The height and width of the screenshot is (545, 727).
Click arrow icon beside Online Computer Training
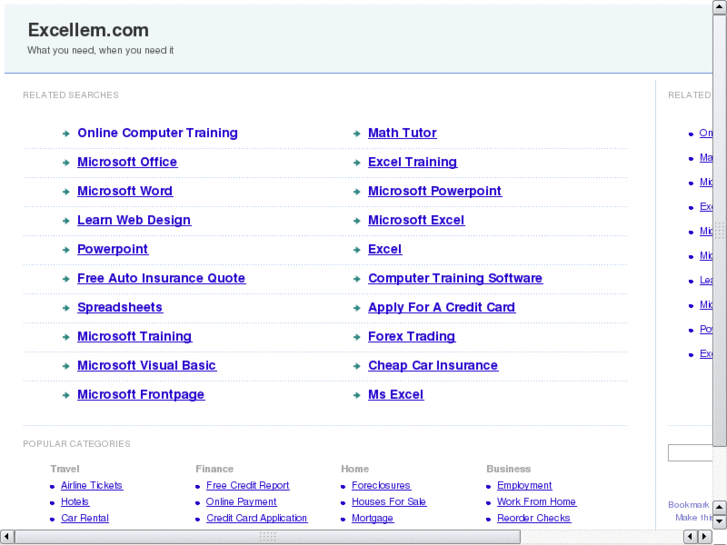click(x=66, y=133)
